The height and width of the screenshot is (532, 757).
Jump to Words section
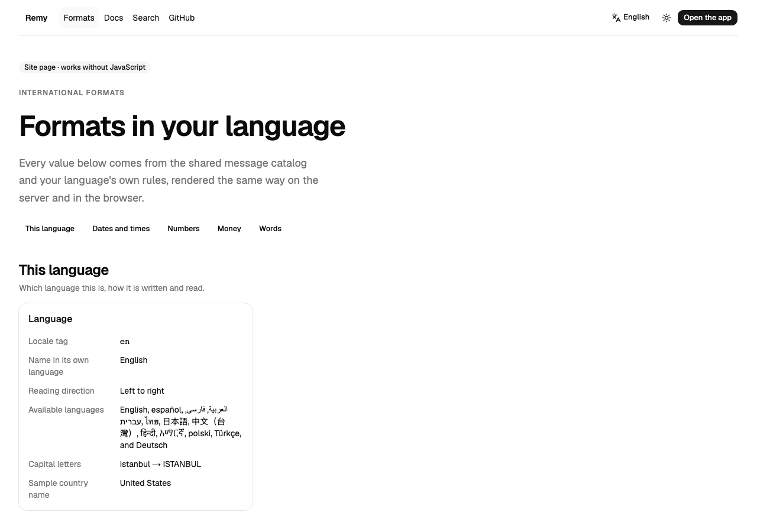pos(270,229)
